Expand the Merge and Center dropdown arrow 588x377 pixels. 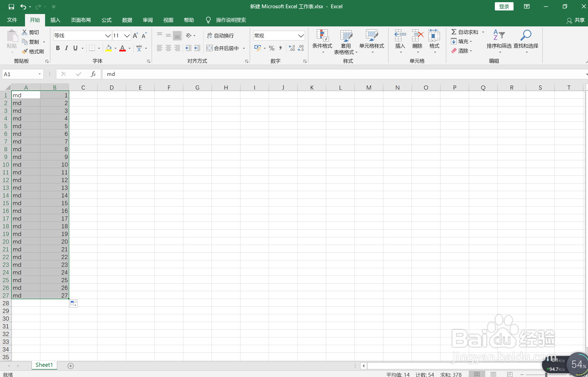(244, 48)
